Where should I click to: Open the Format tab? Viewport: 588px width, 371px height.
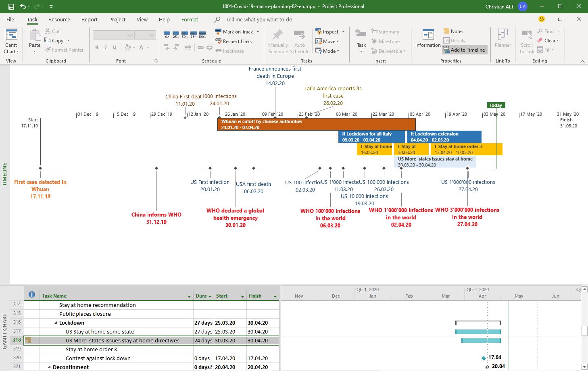point(190,19)
